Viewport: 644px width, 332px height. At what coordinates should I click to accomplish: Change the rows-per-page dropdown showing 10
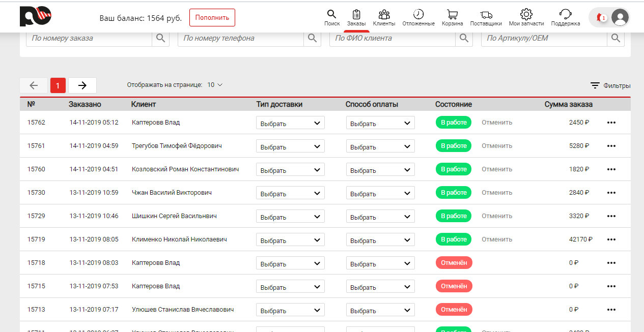pos(215,85)
